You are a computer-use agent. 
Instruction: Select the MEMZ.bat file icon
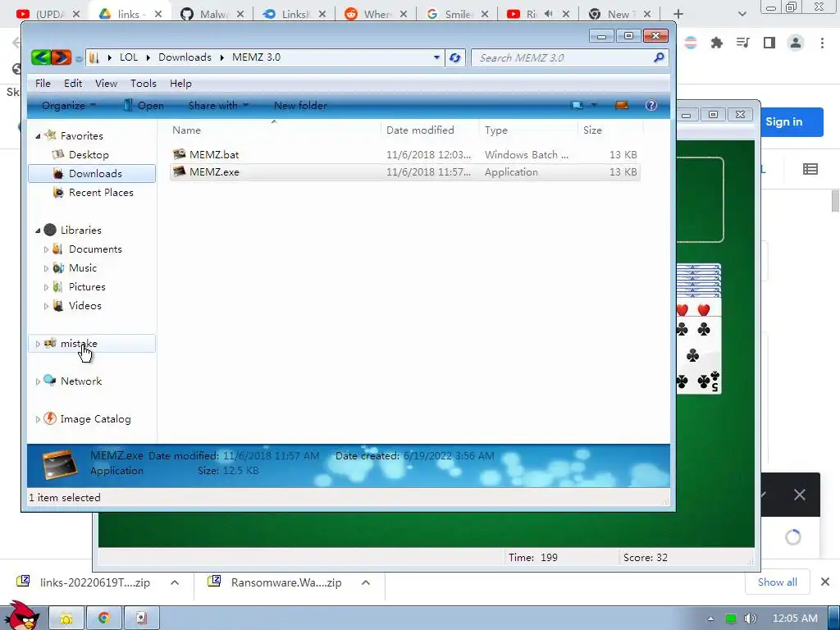180,154
